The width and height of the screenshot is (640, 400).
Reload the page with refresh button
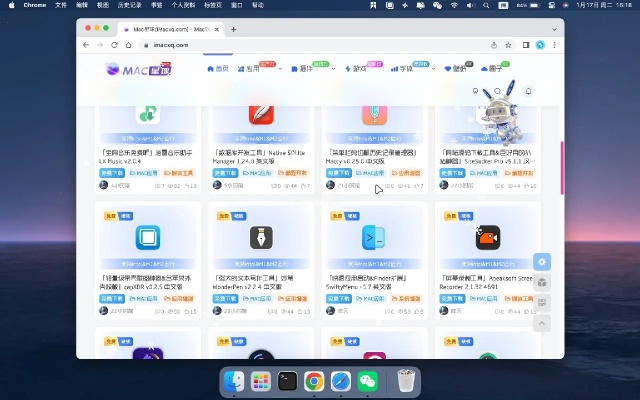click(x=114, y=45)
